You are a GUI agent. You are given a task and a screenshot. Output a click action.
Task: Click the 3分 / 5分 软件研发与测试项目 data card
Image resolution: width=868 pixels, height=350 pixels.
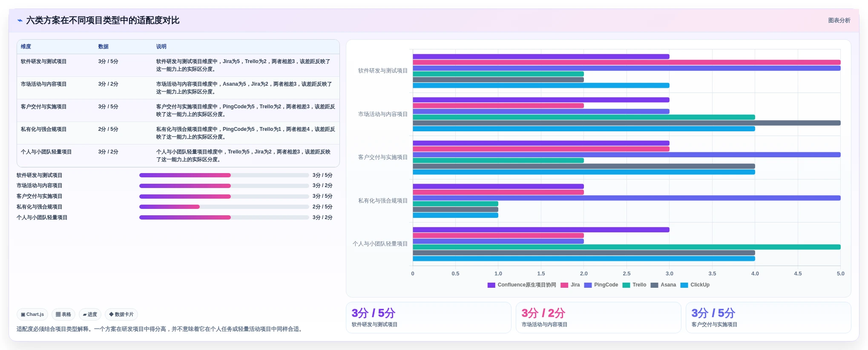click(x=428, y=318)
